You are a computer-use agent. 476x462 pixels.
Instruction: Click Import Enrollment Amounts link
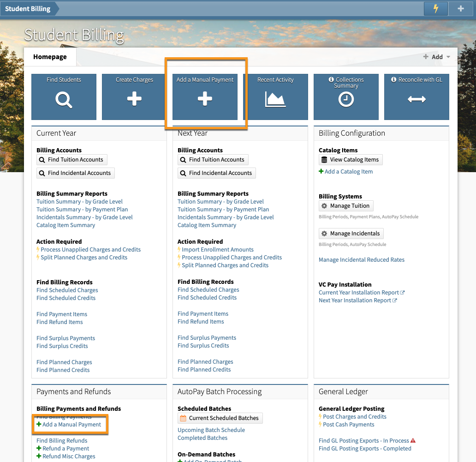pos(217,250)
